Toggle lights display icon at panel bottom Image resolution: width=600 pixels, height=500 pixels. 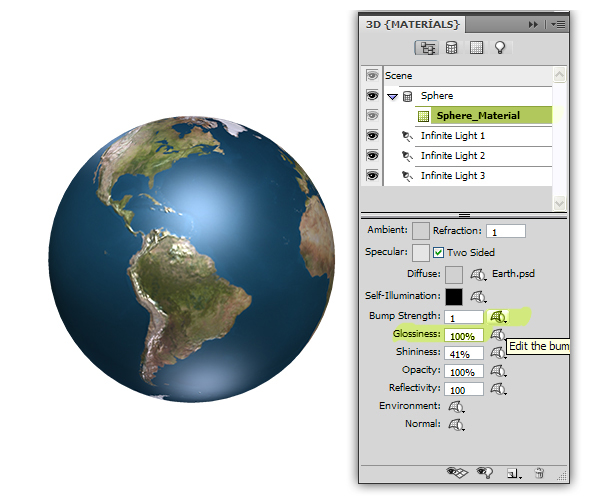[x=484, y=472]
